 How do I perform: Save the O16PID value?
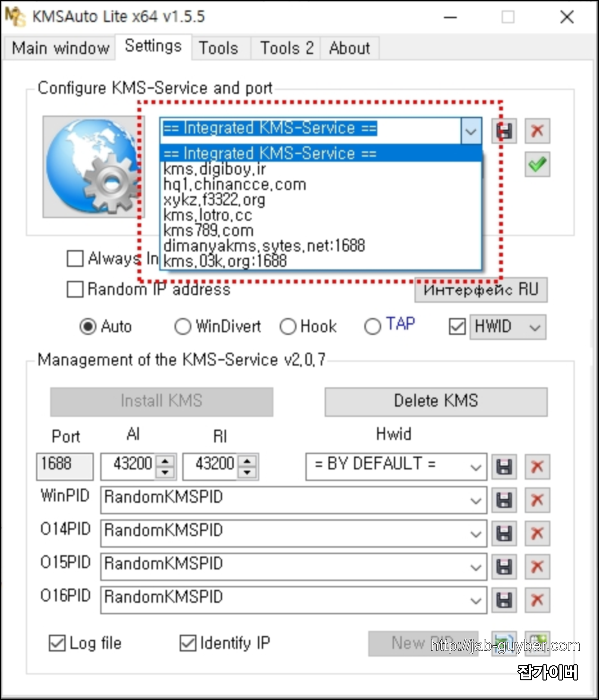click(504, 600)
